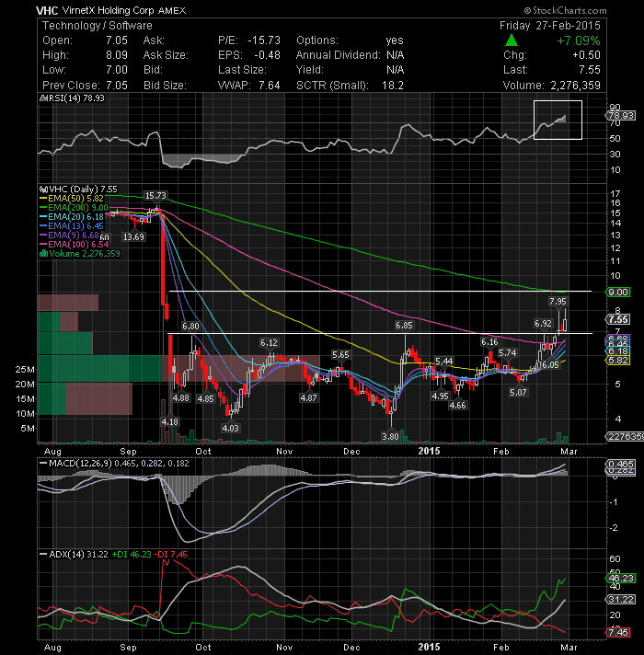The height and width of the screenshot is (655, 644).
Task: Click the 6.12 price label
Action: [269, 343]
